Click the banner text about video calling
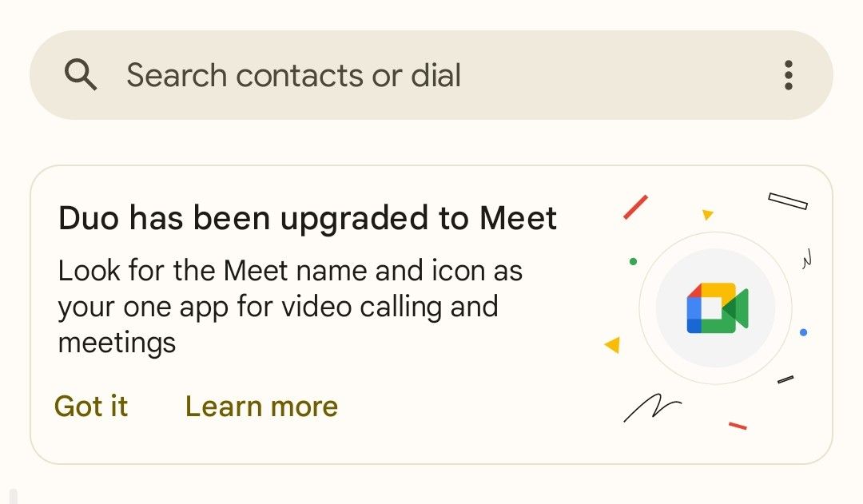Screen dimensions: 863x504 [289, 306]
